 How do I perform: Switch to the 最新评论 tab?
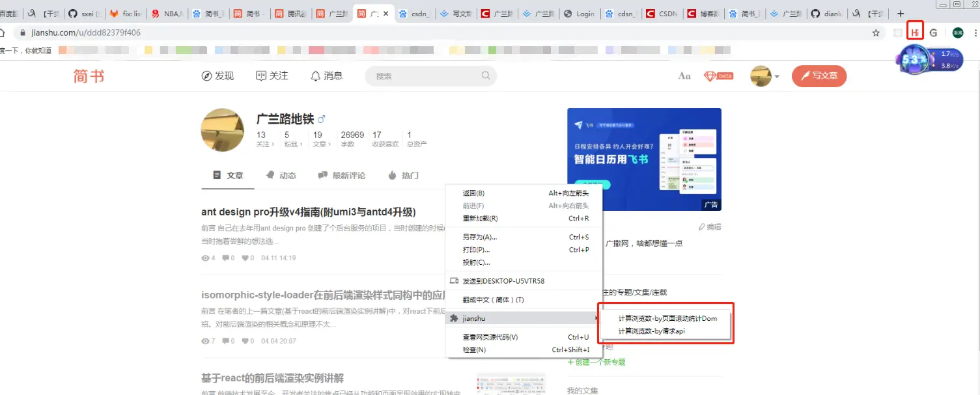coord(341,176)
